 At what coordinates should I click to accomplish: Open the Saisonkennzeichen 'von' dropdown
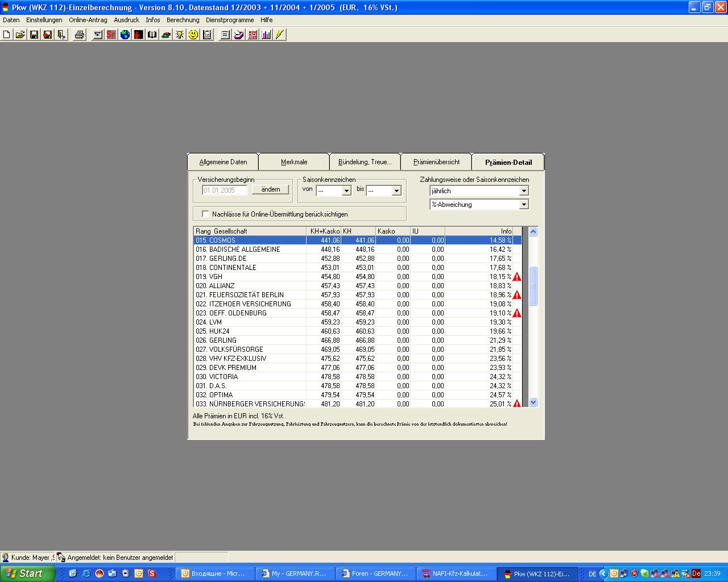pos(346,191)
